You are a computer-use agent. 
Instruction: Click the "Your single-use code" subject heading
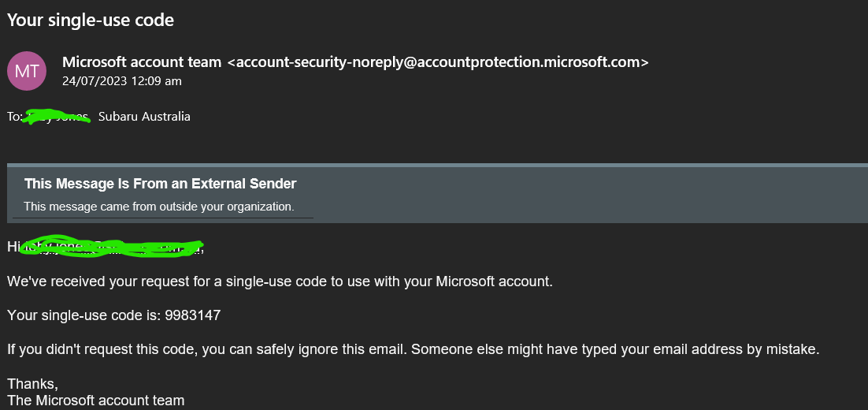[x=91, y=20]
